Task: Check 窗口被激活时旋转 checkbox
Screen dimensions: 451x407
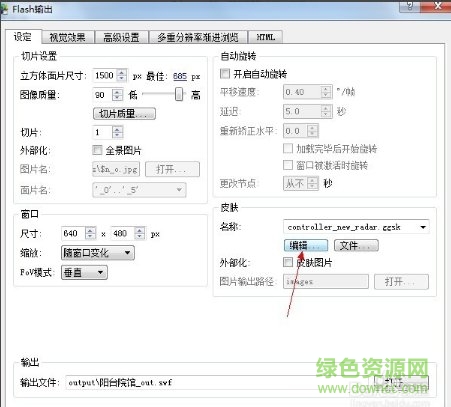Action: pyautogui.click(x=288, y=165)
